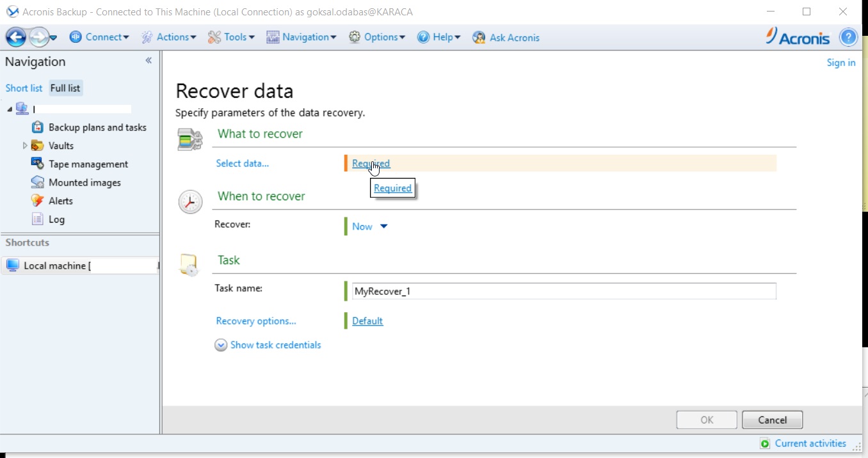Click the Sign in link
The image size is (868, 458).
840,62
